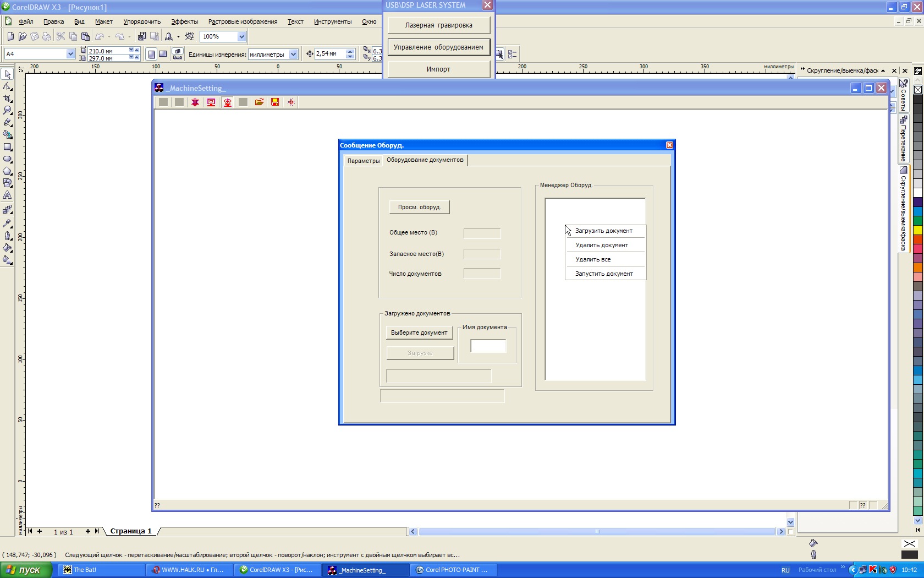Pick the Ellipse tool
The image size is (924, 578).
[8, 159]
